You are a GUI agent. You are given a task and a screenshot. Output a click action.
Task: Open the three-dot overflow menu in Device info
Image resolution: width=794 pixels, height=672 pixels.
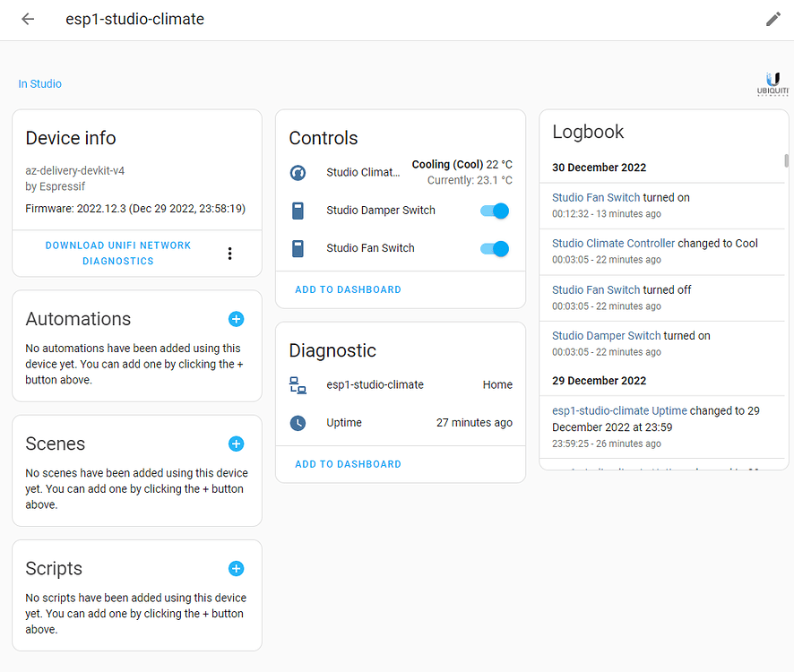coord(229,254)
